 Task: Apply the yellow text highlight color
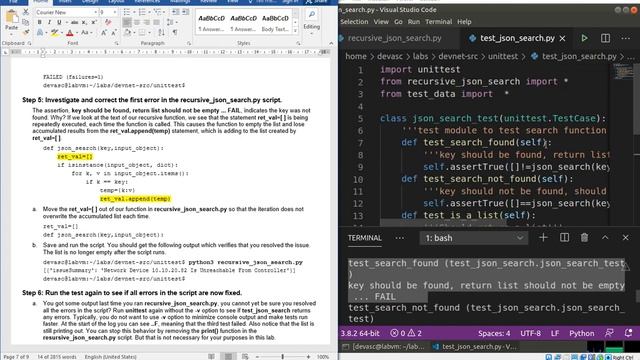tap(54, 33)
